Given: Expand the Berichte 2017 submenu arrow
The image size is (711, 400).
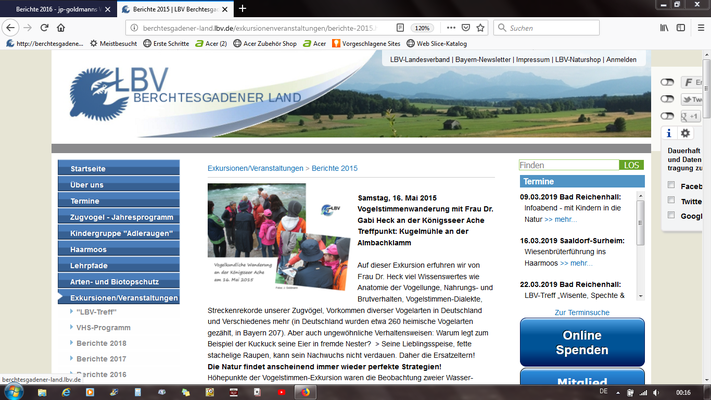Looking at the screenshot, I should point(71,358).
